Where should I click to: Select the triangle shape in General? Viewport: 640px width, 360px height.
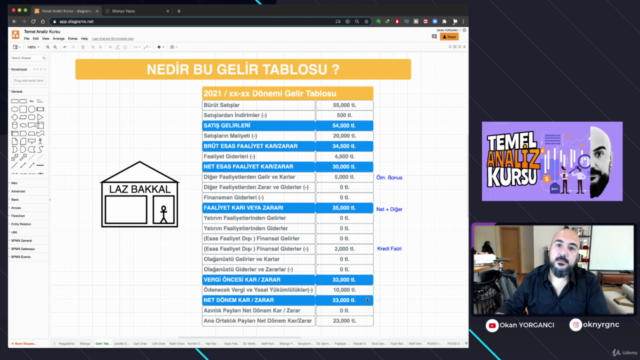point(40,117)
